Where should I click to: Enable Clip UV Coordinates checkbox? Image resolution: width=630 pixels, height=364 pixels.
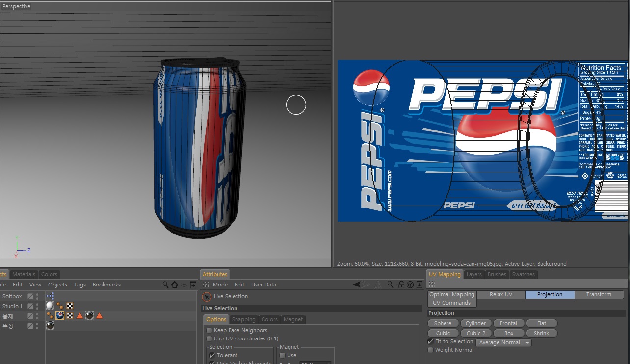[x=210, y=338]
